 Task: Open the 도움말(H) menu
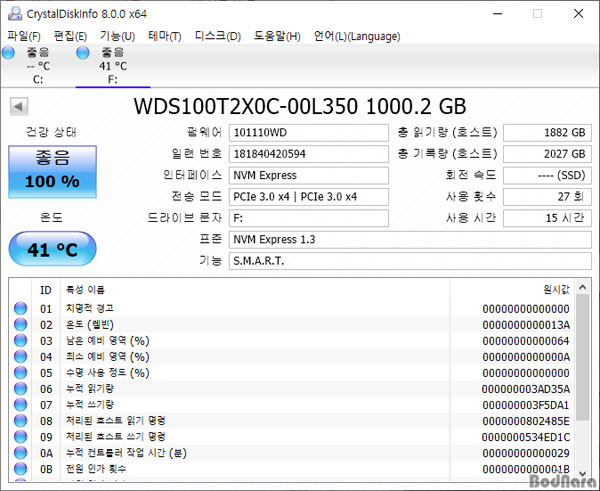click(x=277, y=36)
